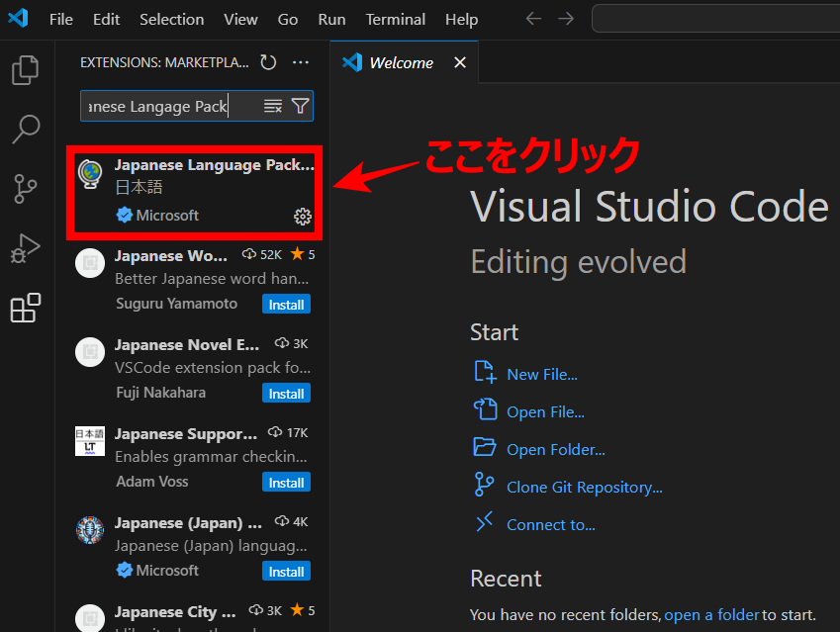Go back using the title bar arrow

click(533, 19)
